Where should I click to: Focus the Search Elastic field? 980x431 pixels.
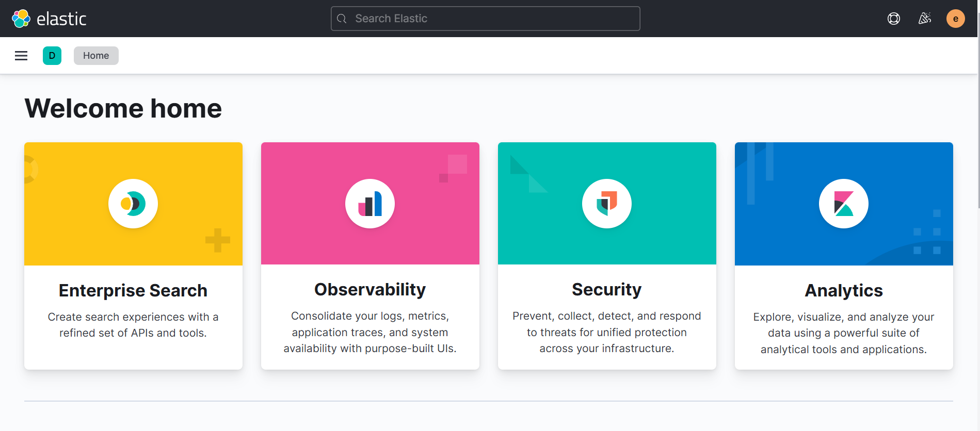click(x=486, y=19)
